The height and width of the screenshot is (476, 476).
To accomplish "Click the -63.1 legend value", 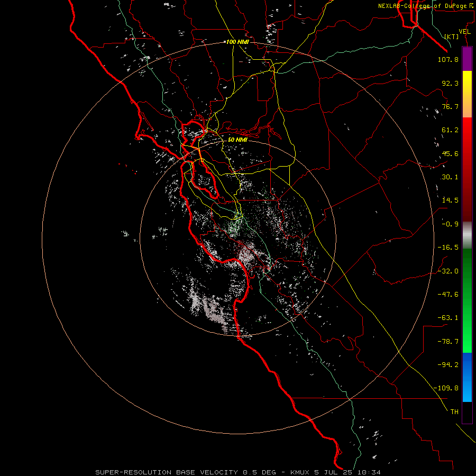I will coord(448,318).
